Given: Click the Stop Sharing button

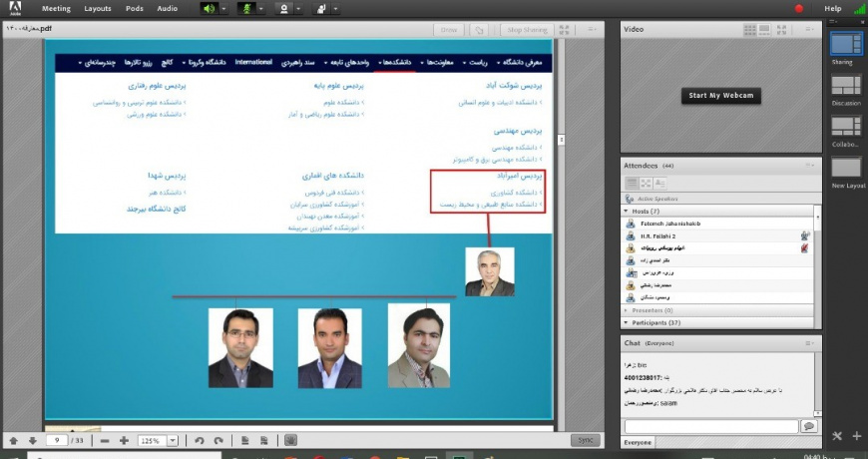Looking at the screenshot, I should 527,30.
